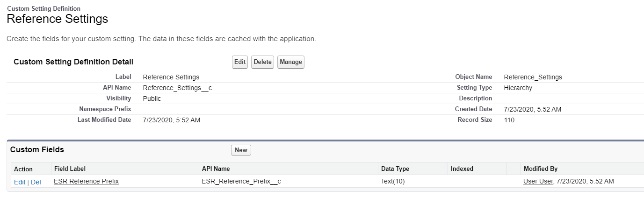644x204 pixels.
Task: Click the Modified By column header
Action: click(x=540, y=169)
